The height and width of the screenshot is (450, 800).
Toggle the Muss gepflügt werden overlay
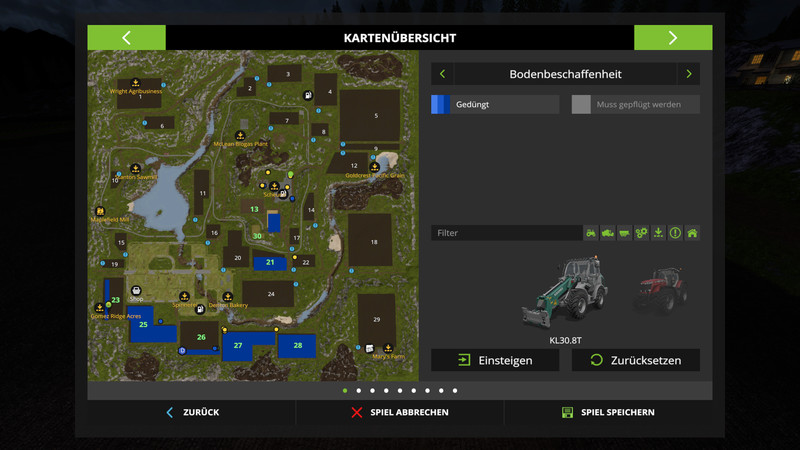click(x=636, y=105)
